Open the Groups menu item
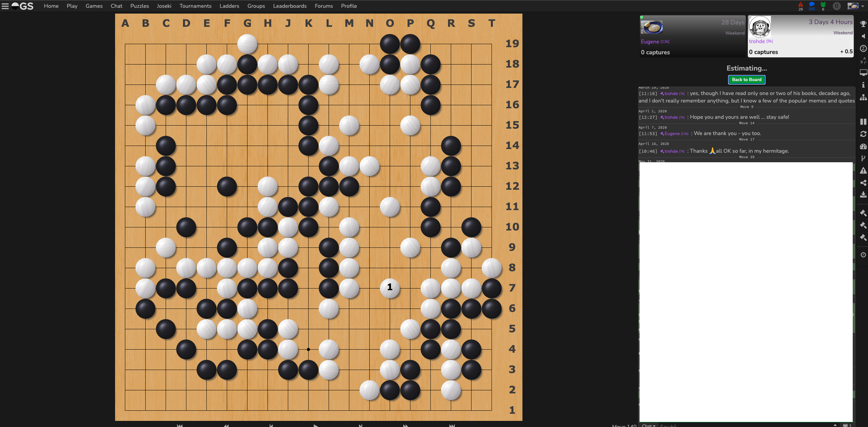The height and width of the screenshot is (427, 868). (256, 6)
